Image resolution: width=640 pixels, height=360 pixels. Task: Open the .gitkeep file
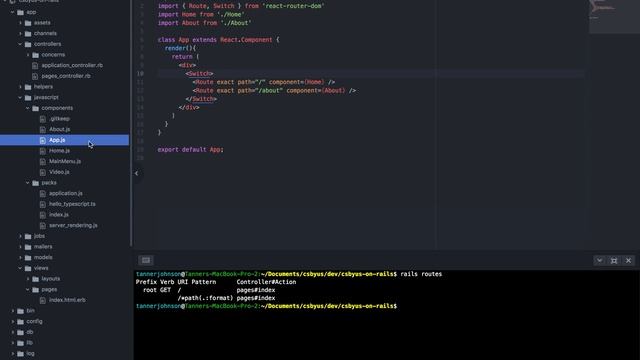tap(60, 119)
